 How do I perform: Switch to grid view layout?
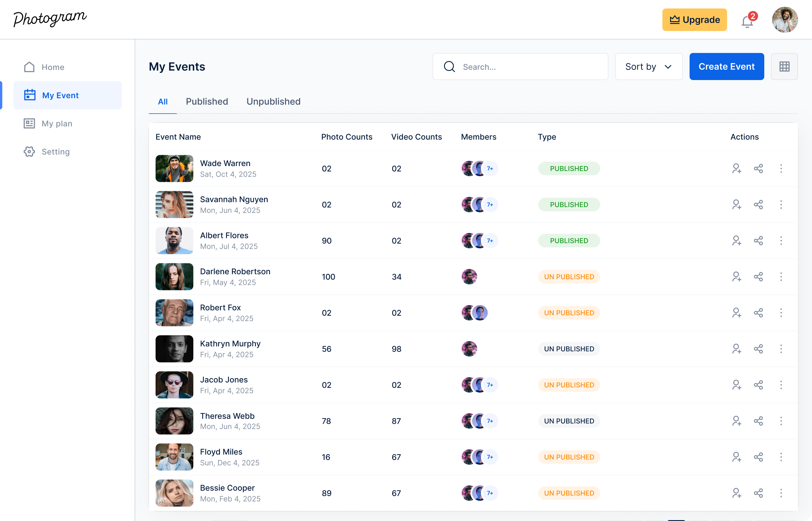click(784, 67)
